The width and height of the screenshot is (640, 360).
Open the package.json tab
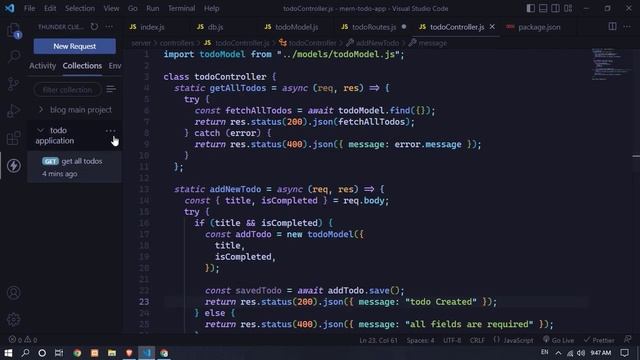point(539,27)
